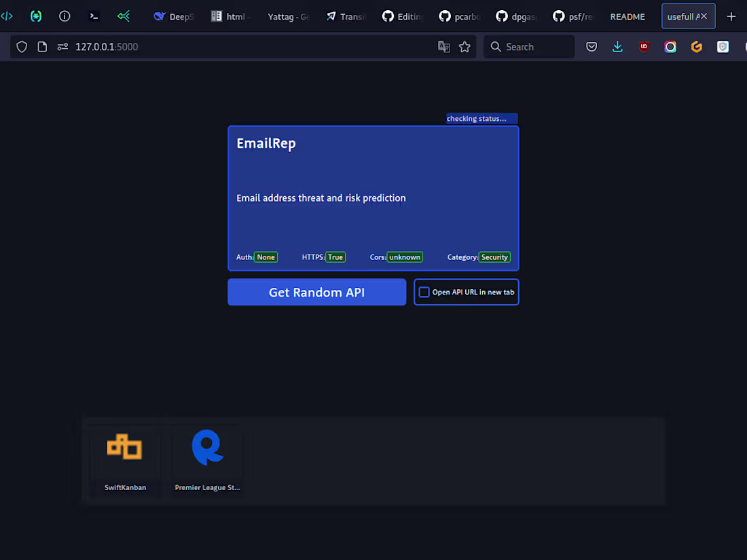The image size is (747, 560).
Task: Select the tracking protection shield icon
Action: pos(21,47)
